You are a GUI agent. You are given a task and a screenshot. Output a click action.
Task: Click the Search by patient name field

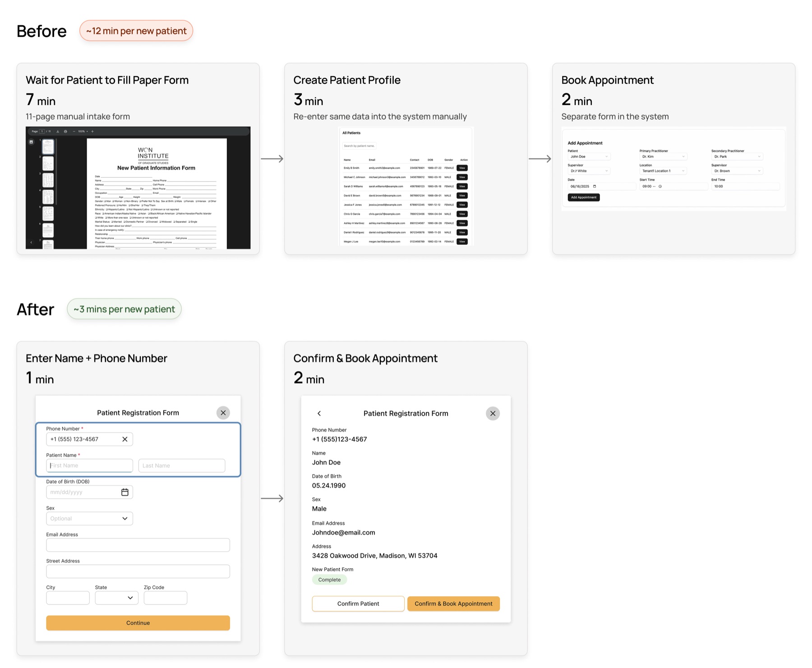pyautogui.click(x=359, y=146)
